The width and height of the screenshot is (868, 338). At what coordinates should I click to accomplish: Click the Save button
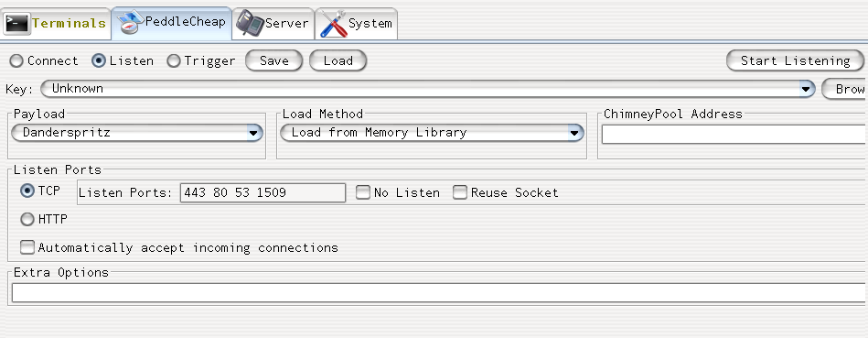(274, 61)
